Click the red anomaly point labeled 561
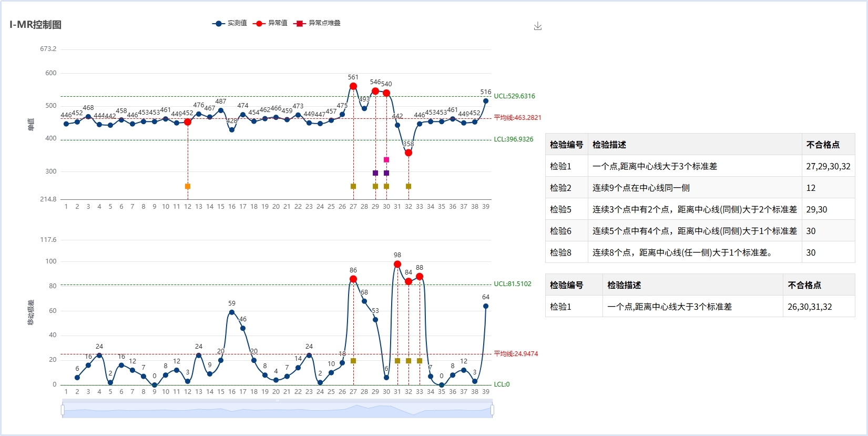The image size is (868, 436). click(353, 86)
